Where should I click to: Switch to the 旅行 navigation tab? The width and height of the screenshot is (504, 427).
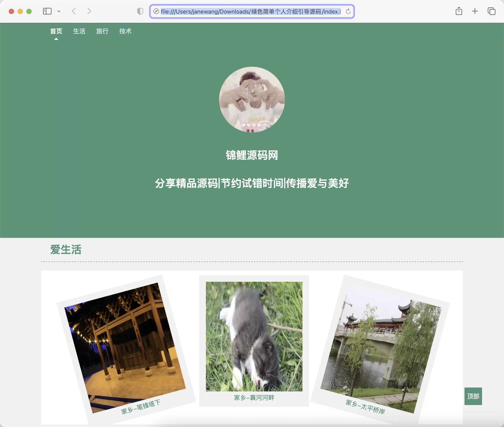(x=102, y=31)
